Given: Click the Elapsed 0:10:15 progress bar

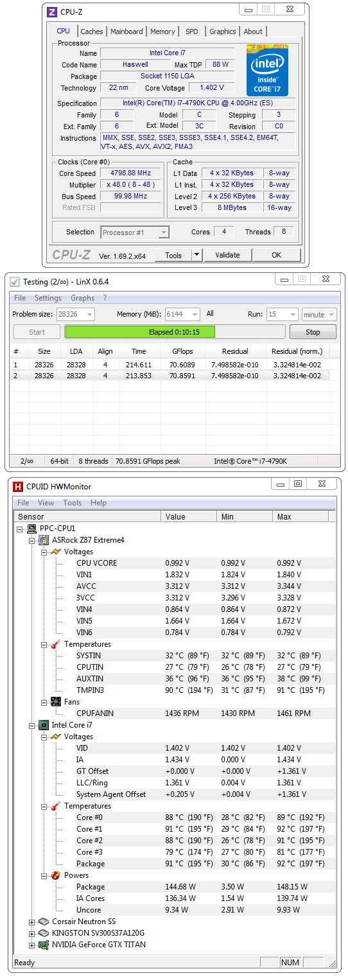Looking at the screenshot, I should click(174, 332).
